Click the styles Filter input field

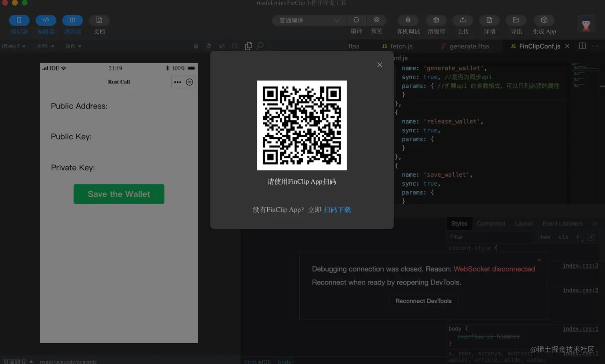point(490,237)
